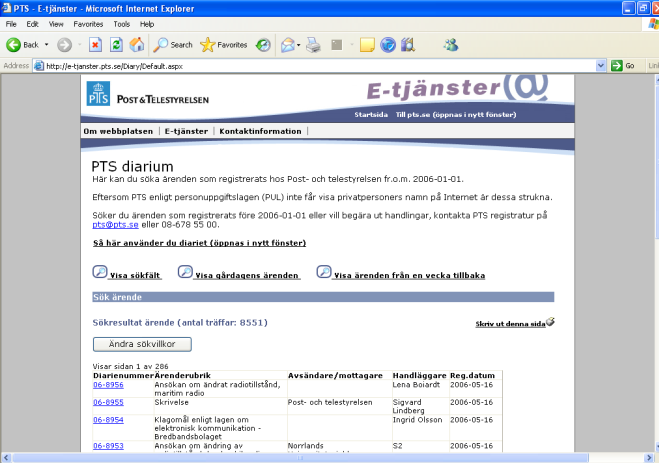
Task: Open the View menu
Action: coord(56,24)
